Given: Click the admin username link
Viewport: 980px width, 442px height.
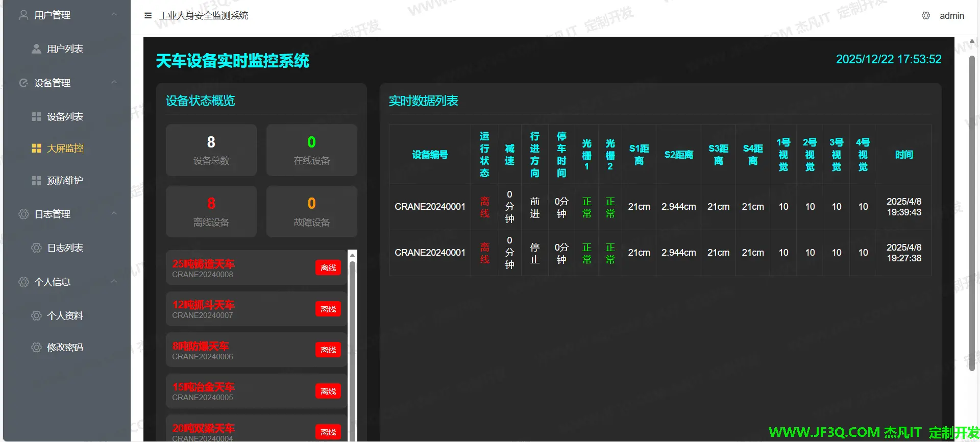Looking at the screenshot, I should (x=951, y=16).
